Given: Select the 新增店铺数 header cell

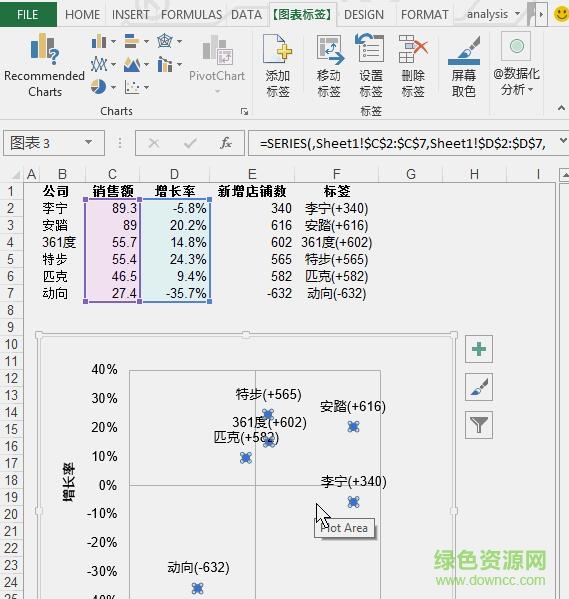Looking at the screenshot, I should [x=252, y=191].
